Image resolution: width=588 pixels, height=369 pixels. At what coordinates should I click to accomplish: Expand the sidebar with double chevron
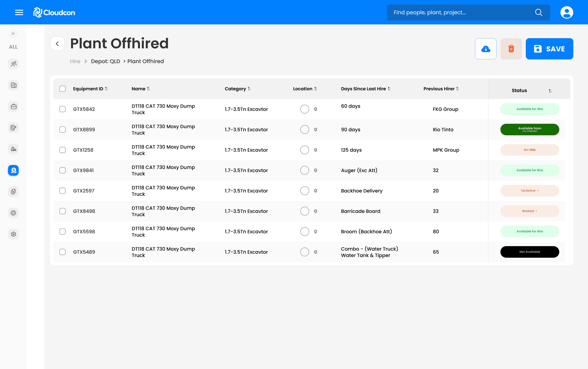tap(13, 34)
